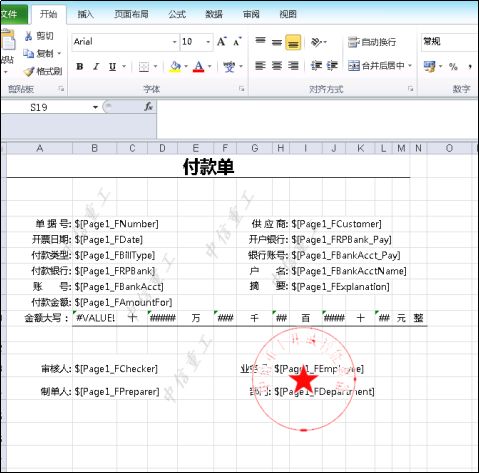Apply percent style

[453, 66]
